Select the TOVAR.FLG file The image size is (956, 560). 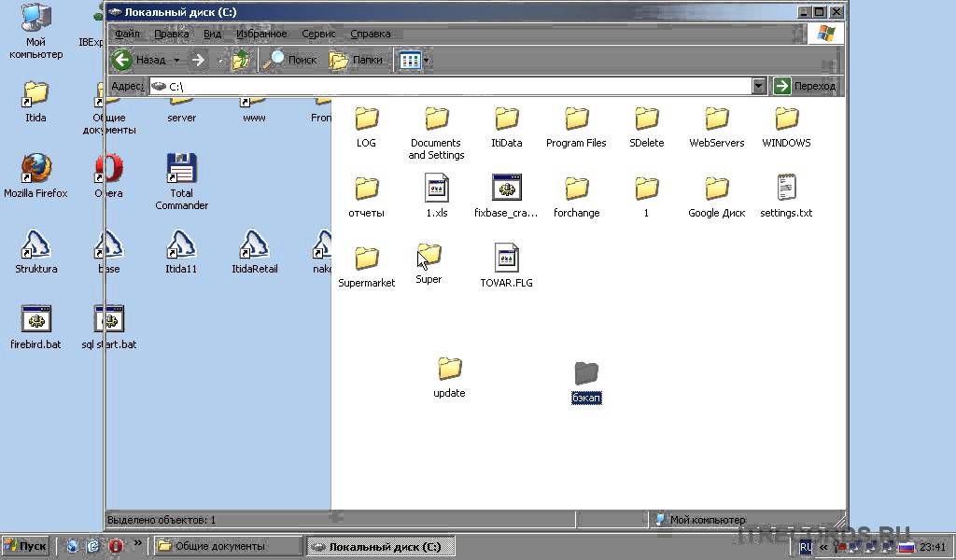click(507, 266)
